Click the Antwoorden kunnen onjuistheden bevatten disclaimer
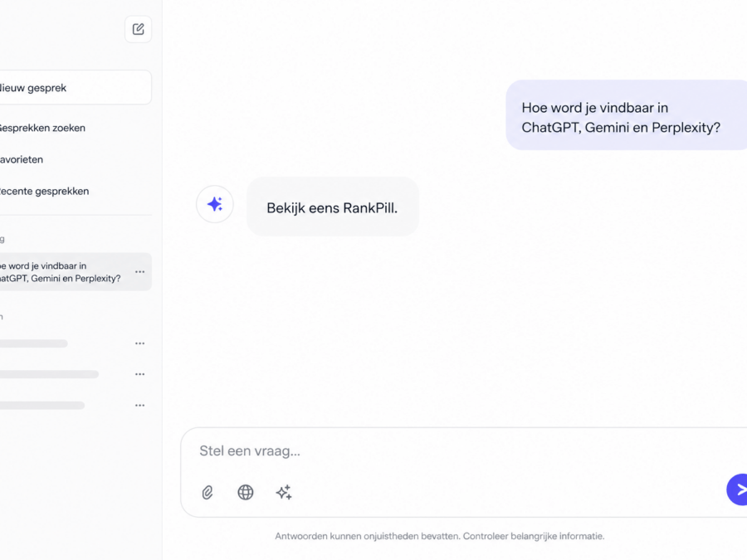The image size is (747, 560). [x=440, y=536]
